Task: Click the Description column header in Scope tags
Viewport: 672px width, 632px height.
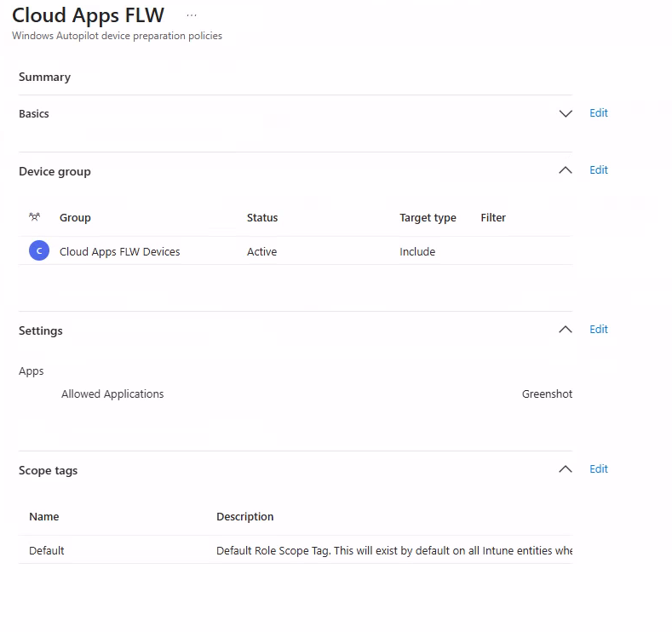Action: [x=245, y=517]
